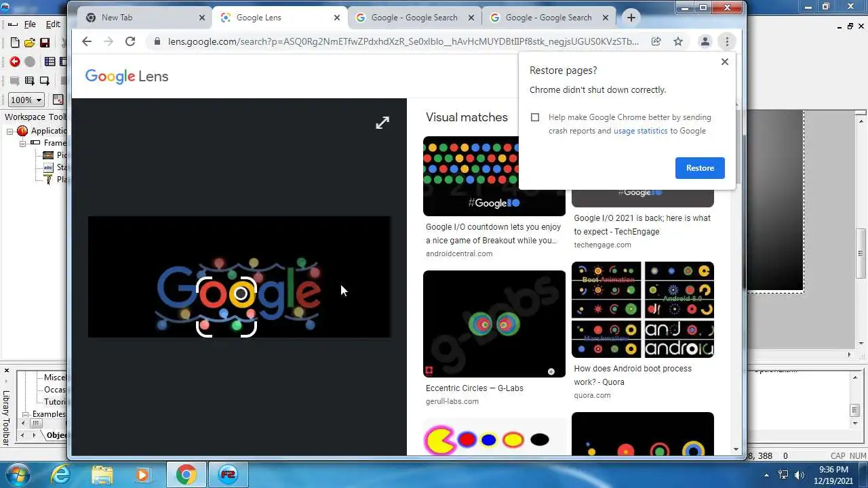Close the Library Toolbar panel

[7, 371]
